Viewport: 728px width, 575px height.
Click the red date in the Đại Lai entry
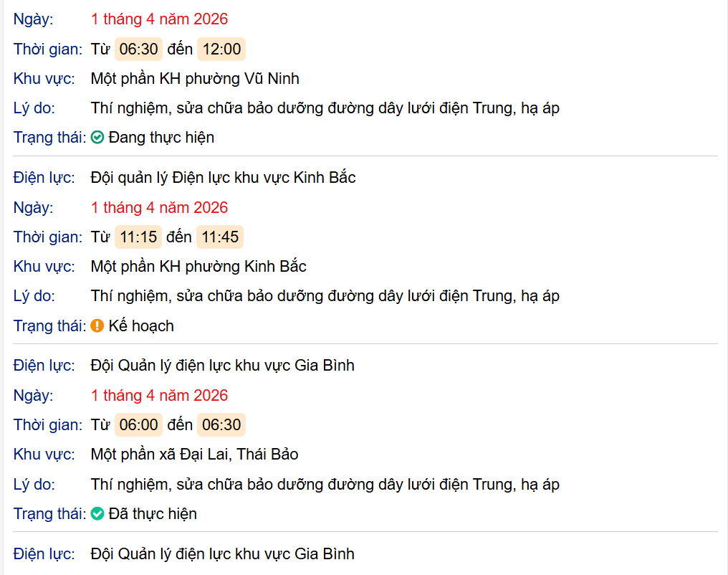pos(159,396)
